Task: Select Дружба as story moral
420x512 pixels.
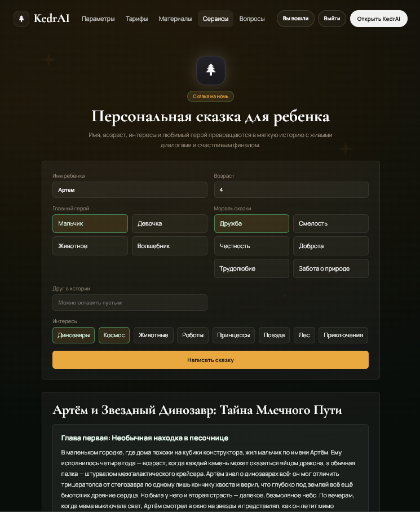Action: [x=251, y=223]
